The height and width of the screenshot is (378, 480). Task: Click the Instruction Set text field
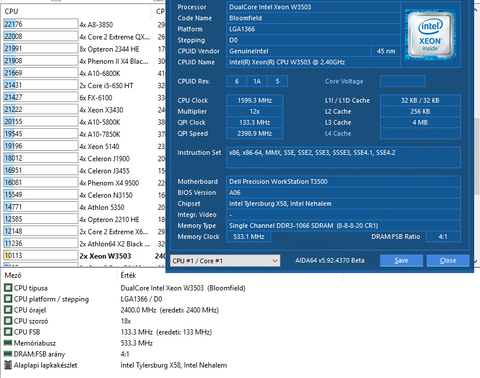pos(344,157)
